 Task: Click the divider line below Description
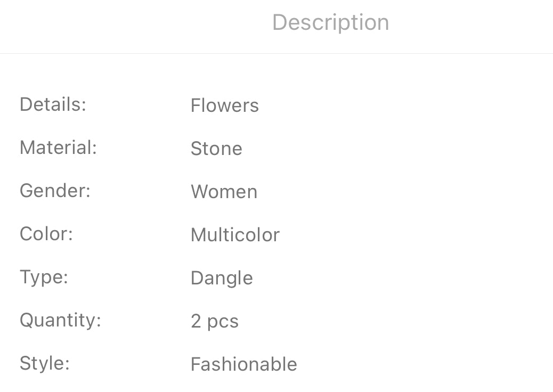coord(276,53)
